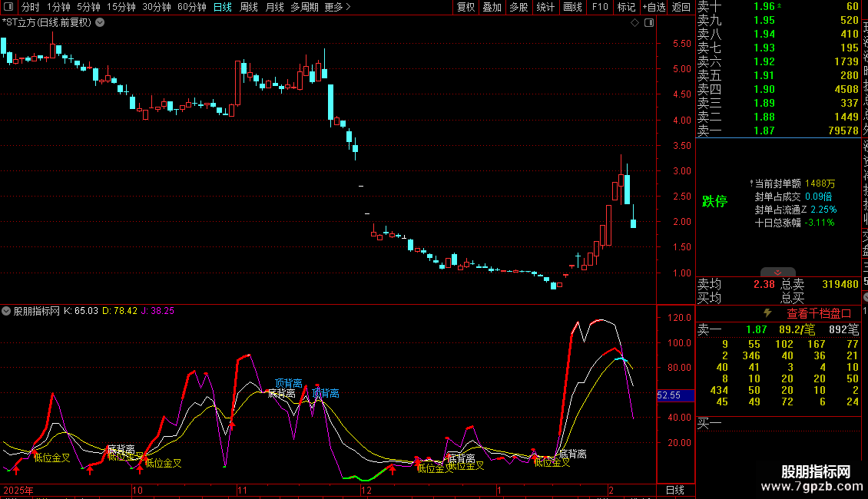868x499 pixels.
Task: Open 多周期 multi-period view
Action: [304, 7]
